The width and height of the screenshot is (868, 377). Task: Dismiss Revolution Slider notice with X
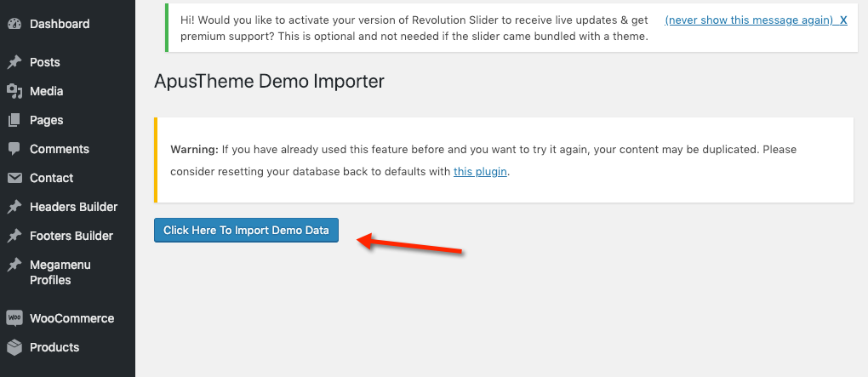[843, 20]
